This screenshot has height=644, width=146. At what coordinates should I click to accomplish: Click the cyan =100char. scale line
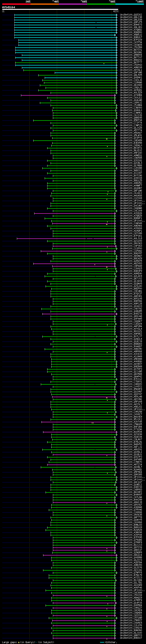click(102, 642)
